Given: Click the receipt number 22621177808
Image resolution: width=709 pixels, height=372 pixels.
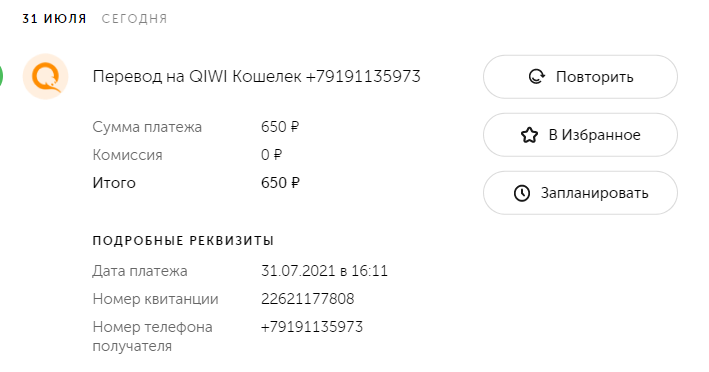Looking at the screenshot, I should coord(307,299).
